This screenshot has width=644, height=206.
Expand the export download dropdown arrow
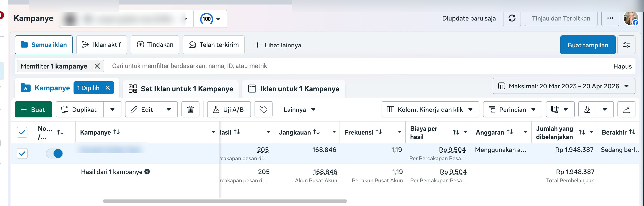click(x=605, y=109)
